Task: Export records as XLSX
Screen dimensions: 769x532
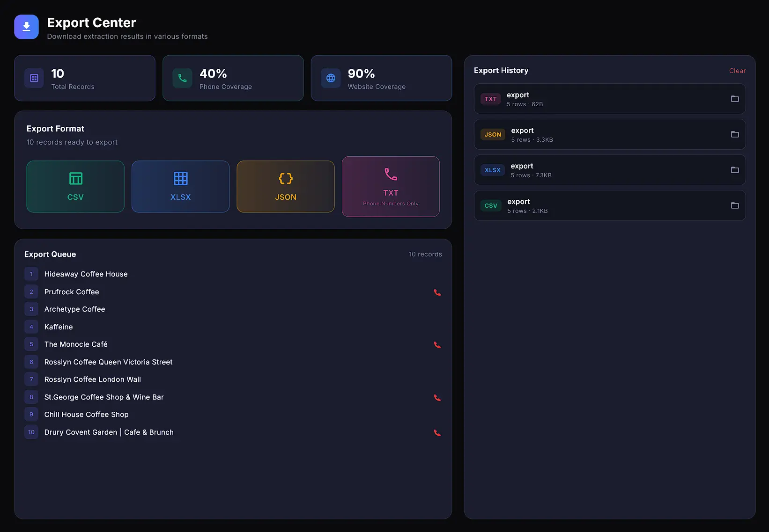Action: tap(180, 187)
